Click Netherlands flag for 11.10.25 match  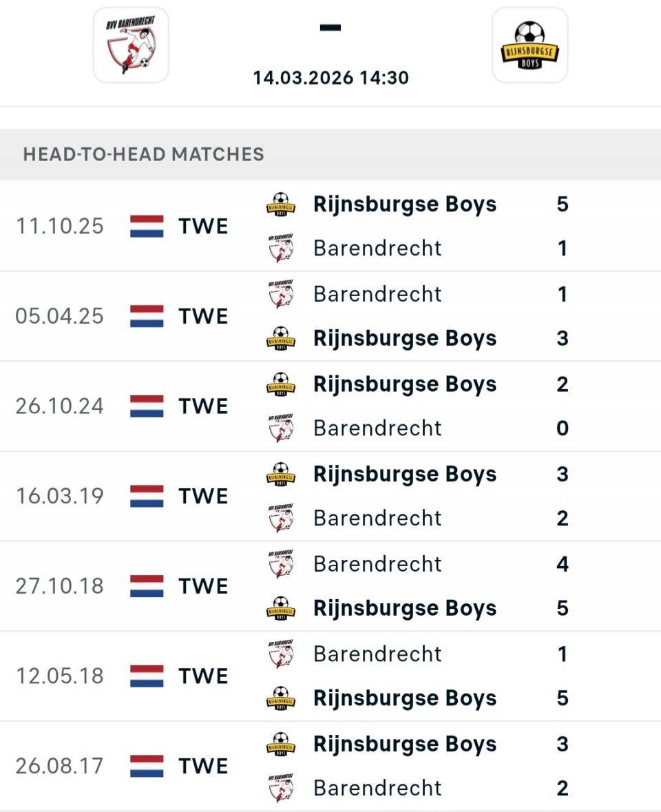click(147, 226)
